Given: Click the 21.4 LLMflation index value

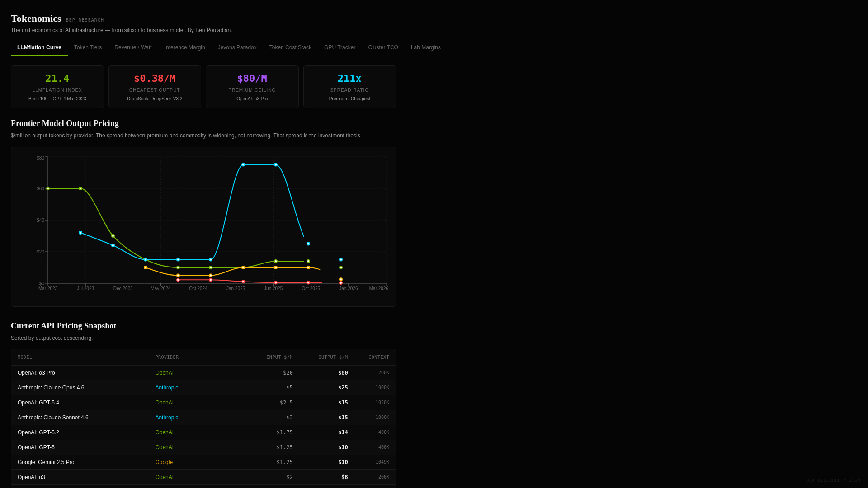Looking at the screenshot, I should click(x=57, y=79).
